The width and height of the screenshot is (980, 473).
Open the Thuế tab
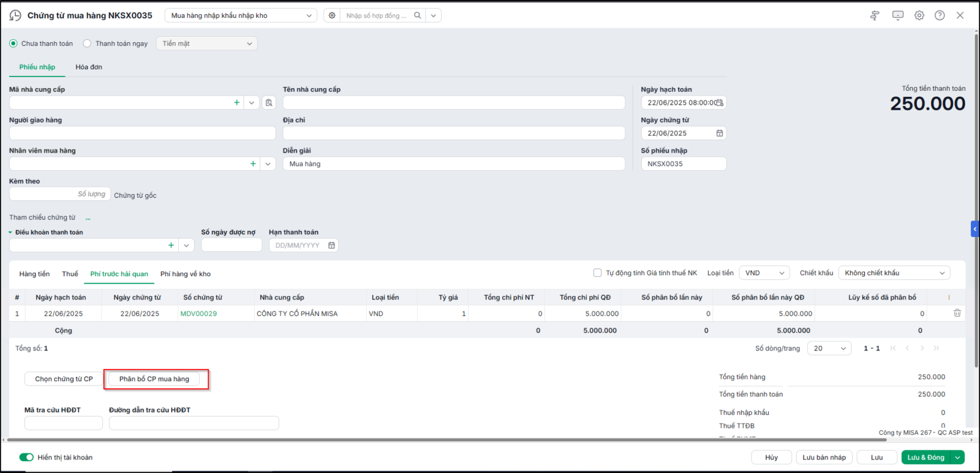pos(70,274)
